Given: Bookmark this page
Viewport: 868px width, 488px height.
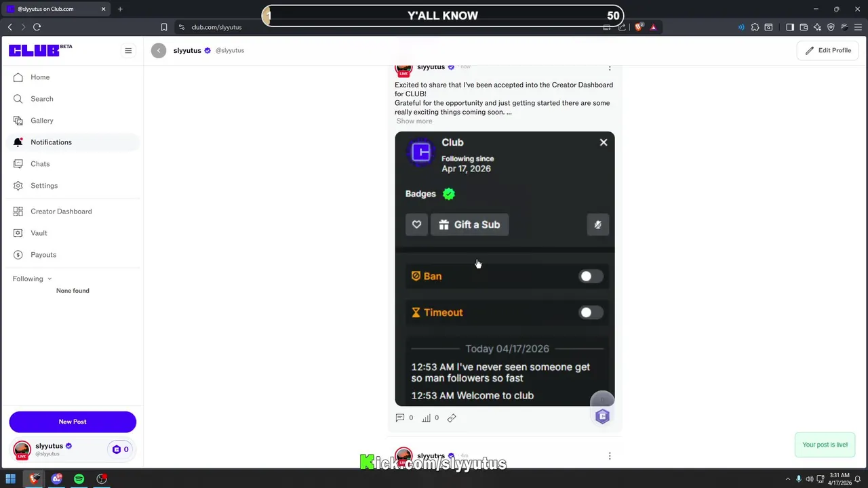Looking at the screenshot, I should click(164, 27).
